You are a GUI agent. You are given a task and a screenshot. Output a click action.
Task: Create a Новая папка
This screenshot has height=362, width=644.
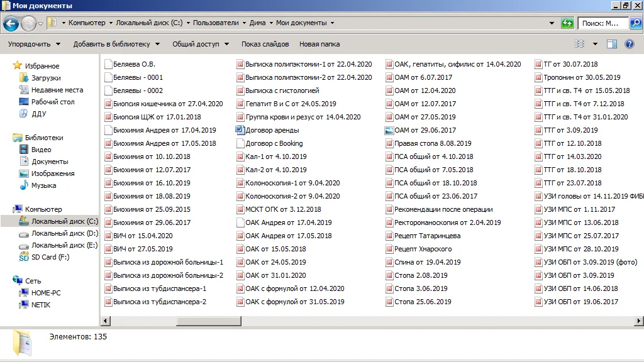point(319,44)
